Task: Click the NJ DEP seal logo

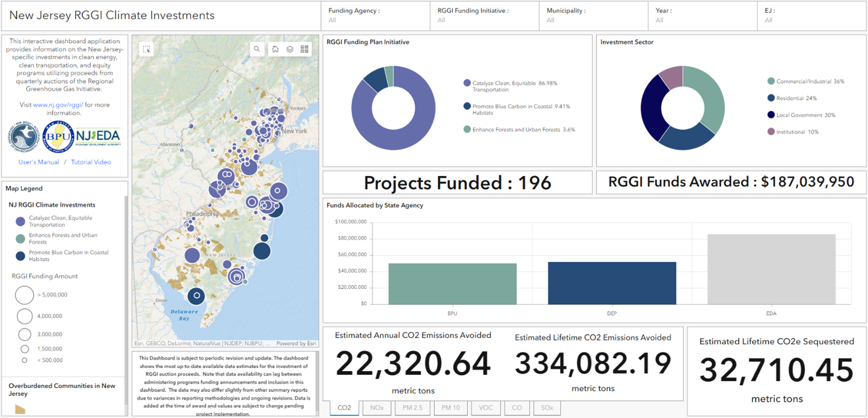Action: (24, 136)
